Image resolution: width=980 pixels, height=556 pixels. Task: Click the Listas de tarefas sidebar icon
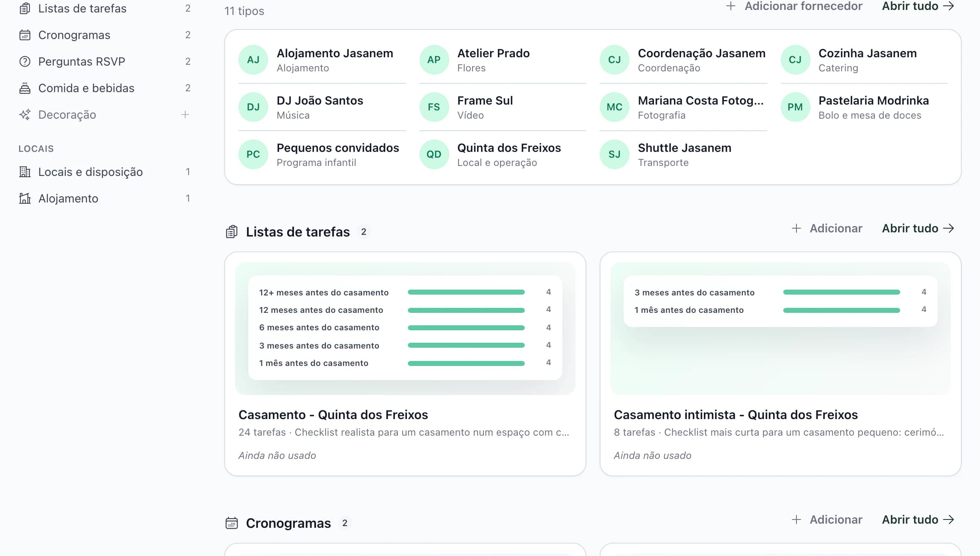pyautogui.click(x=25, y=8)
